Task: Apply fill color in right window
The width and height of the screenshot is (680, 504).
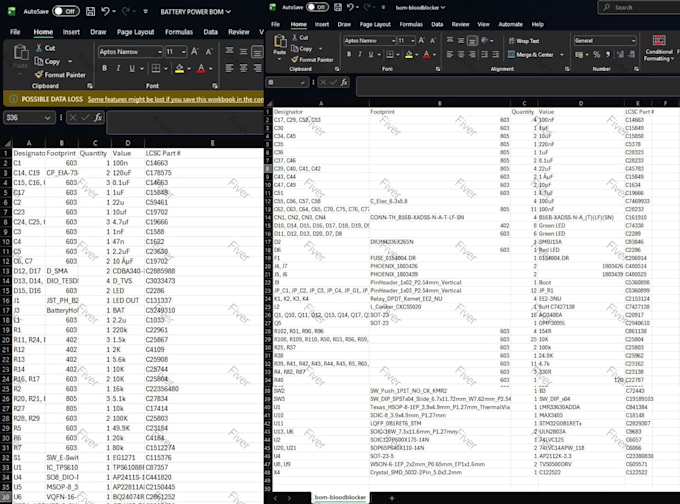Action: (409, 55)
